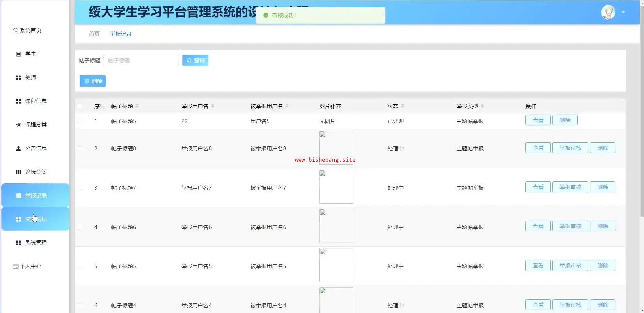Focus the 帖子标题 search input field
Viewport: 644px width, 313px height.
141,61
